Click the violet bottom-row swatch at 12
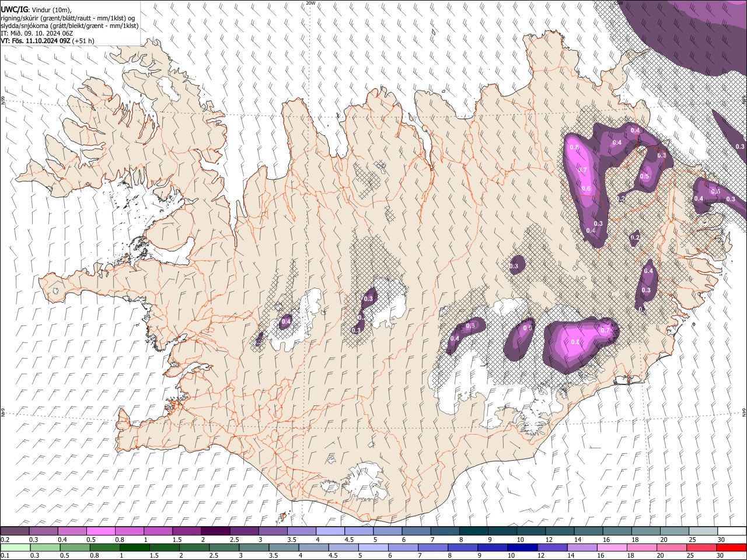 point(553,547)
